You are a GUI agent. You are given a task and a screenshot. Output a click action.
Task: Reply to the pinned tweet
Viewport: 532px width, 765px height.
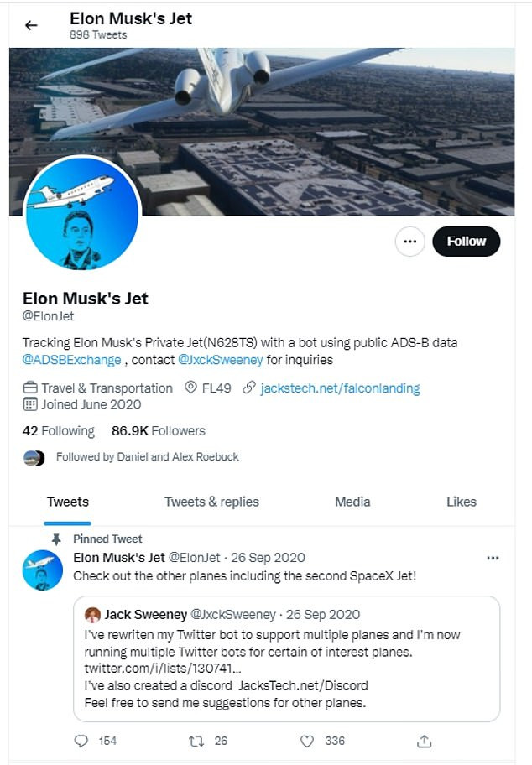[82, 741]
